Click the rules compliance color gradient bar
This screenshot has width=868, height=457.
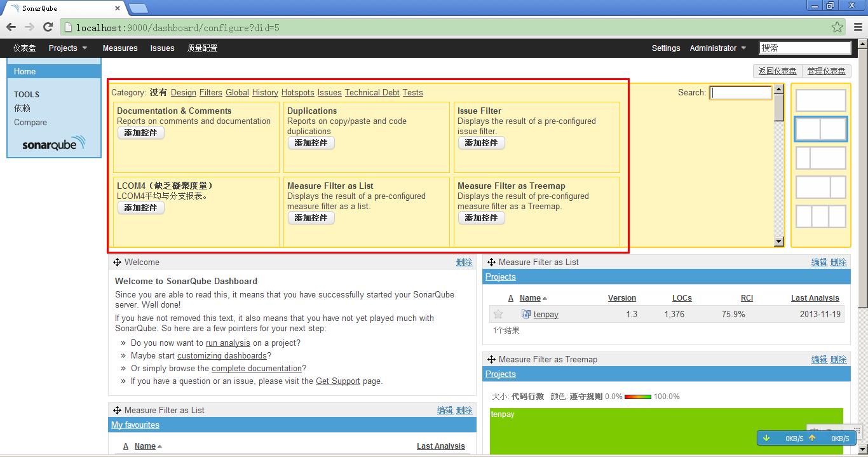pyautogui.click(x=638, y=397)
